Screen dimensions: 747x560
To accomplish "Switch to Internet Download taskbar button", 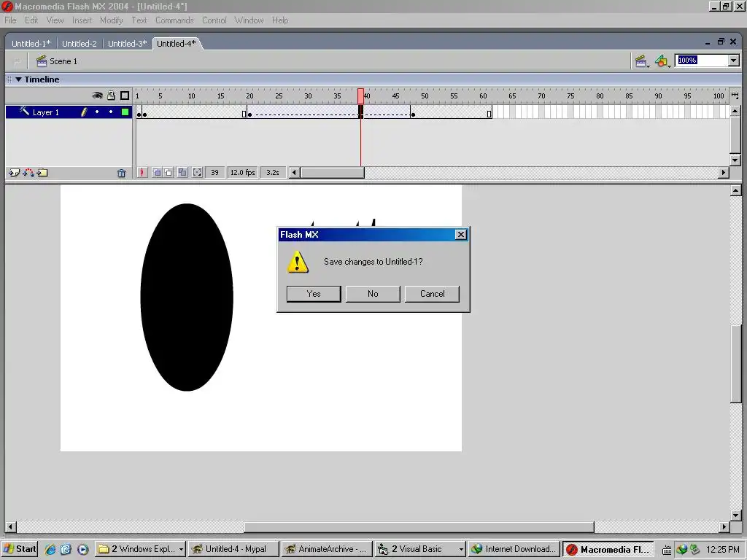I will tap(514, 549).
